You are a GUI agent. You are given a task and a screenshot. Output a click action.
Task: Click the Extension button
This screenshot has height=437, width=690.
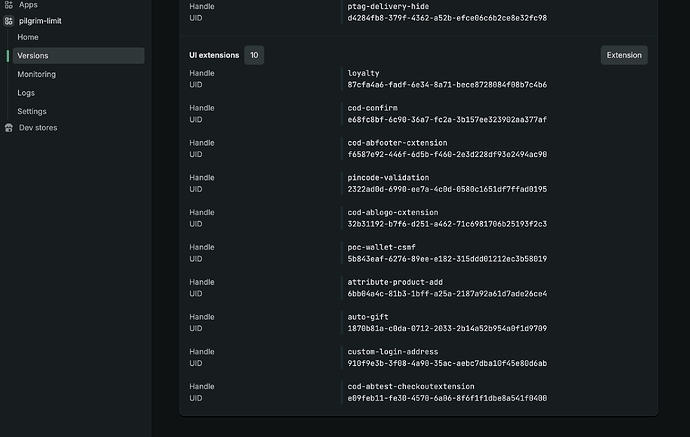[x=624, y=55]
